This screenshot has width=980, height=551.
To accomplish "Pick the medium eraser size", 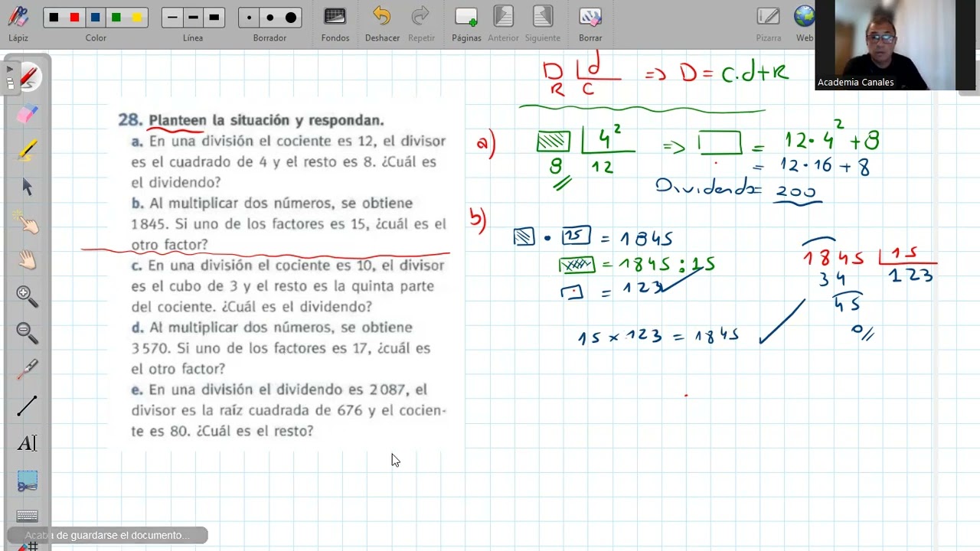I will (x=269, y=17).
